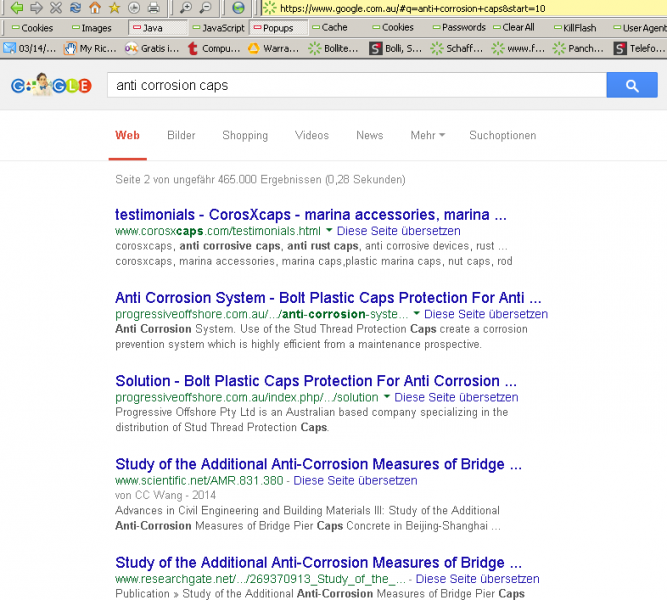Open the Panch… bookmark
This screenshot has width=667, height=600.
point(579,49)
